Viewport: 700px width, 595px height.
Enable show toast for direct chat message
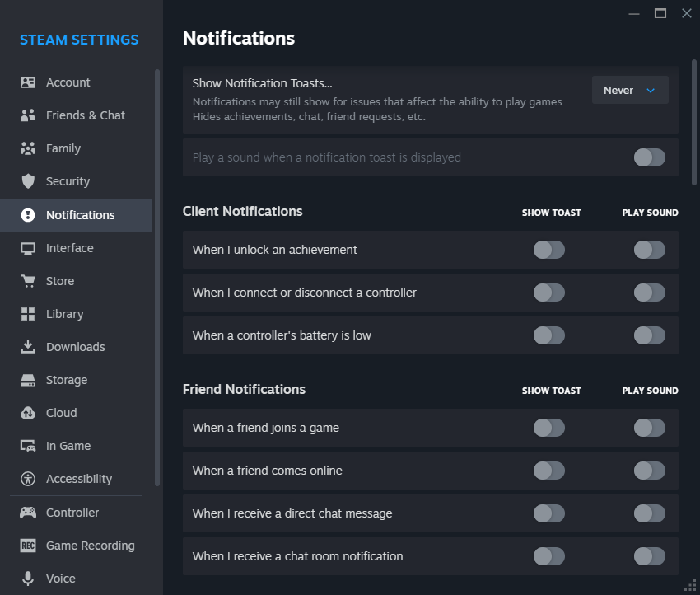point(549,513)
